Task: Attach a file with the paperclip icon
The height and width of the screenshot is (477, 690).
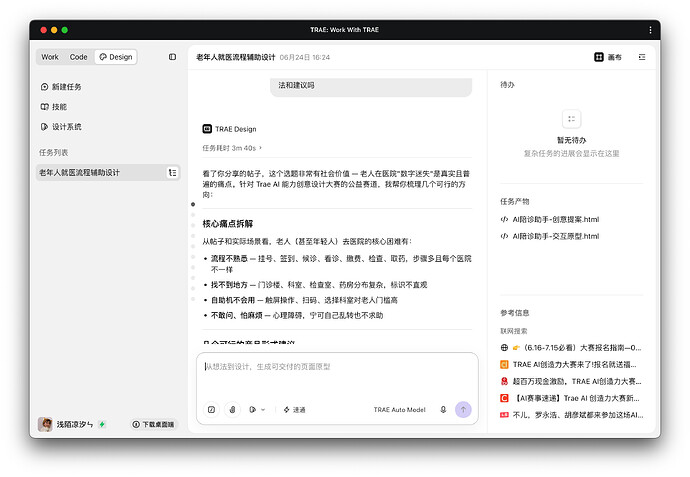Action: [232, 409]
